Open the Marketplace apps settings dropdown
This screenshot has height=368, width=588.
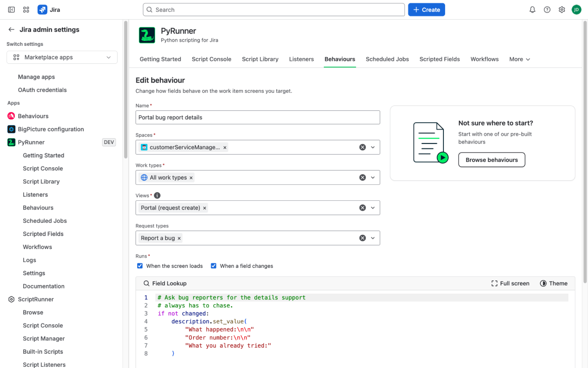pos(62,57)
